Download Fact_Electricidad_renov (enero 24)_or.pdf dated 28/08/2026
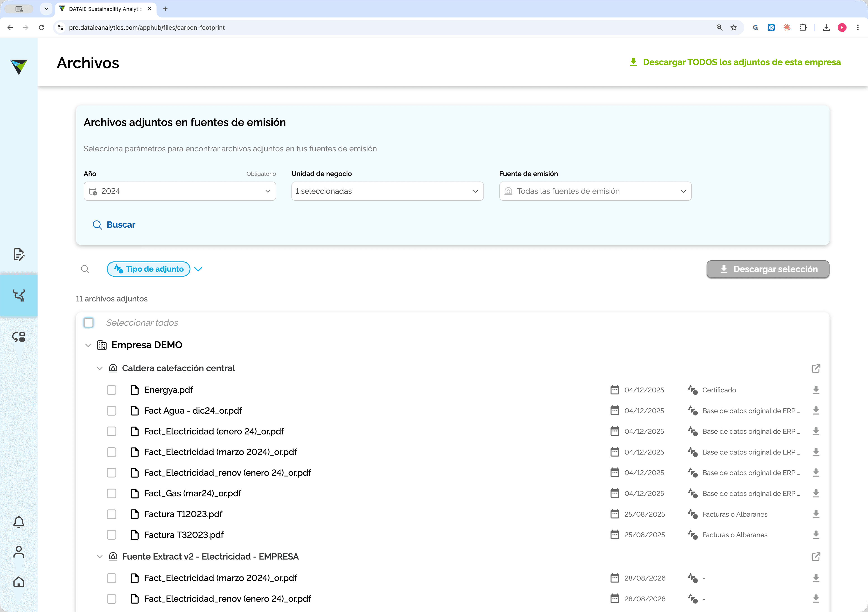This screenshot has height=612, width=868. (x=816, y=599)
